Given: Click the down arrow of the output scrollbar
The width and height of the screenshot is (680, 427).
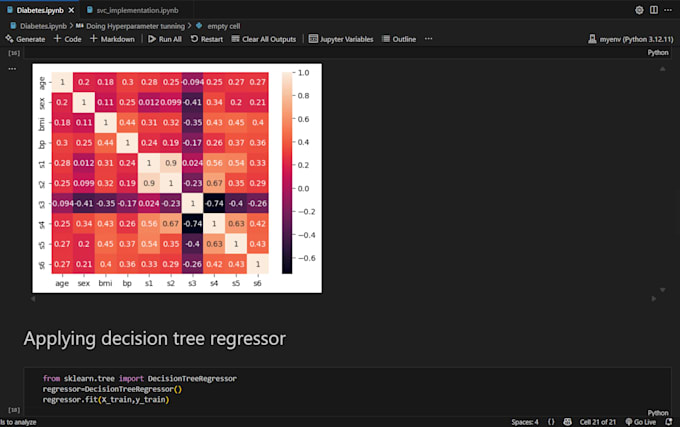Looking at the screenshot, I should 662,290.
